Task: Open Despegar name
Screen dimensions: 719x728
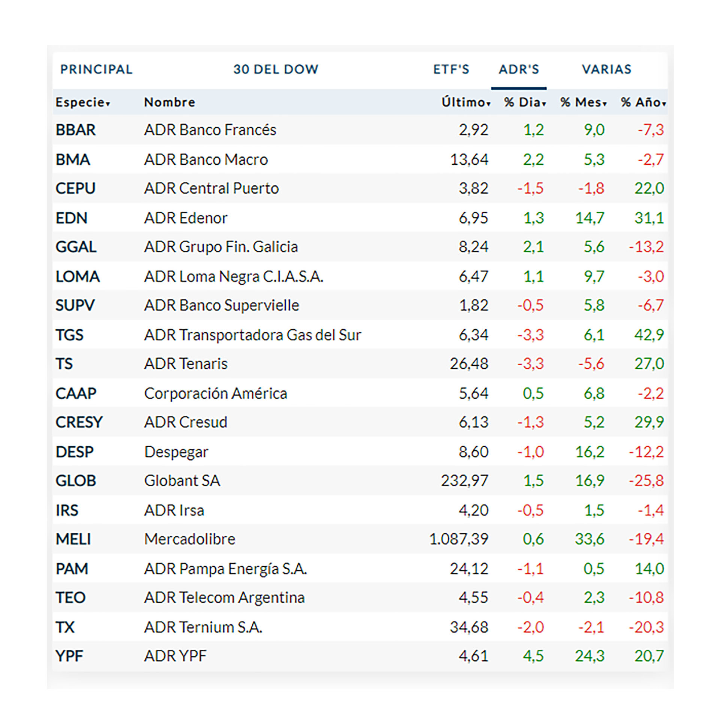Action: (176, 452)
